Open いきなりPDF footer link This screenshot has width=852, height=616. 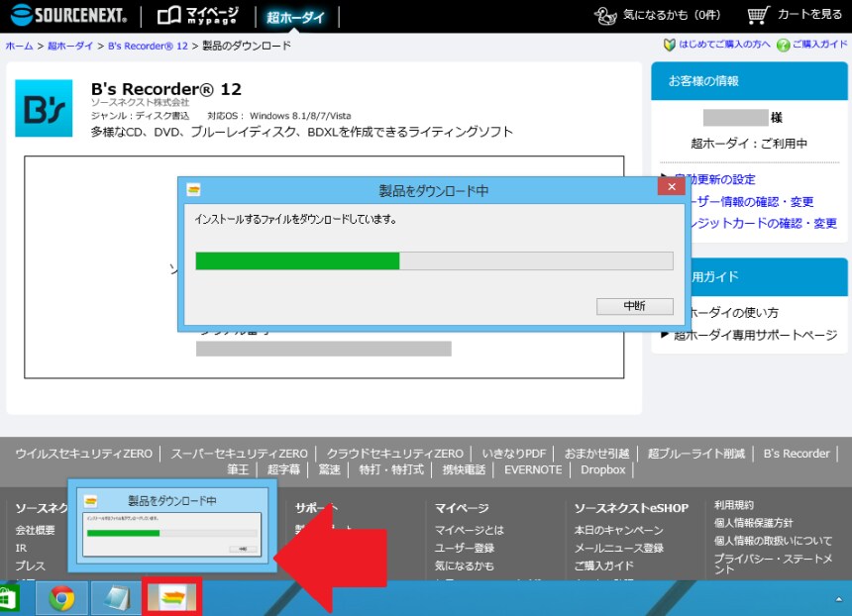(513, 454)
